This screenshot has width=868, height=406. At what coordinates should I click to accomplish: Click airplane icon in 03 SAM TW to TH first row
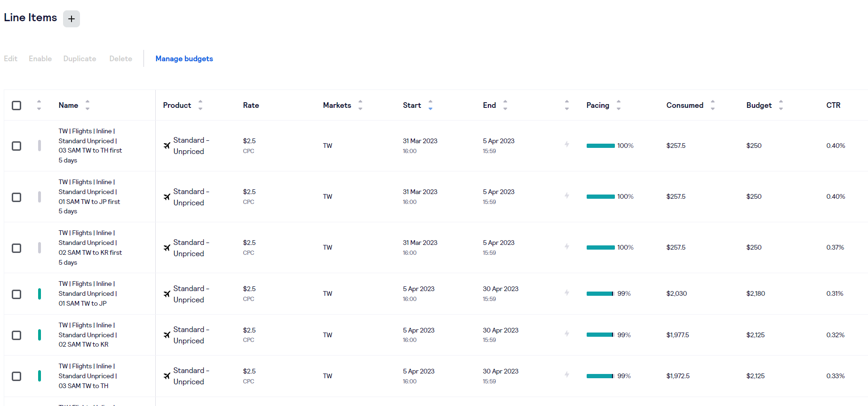[x=167, y=146]
